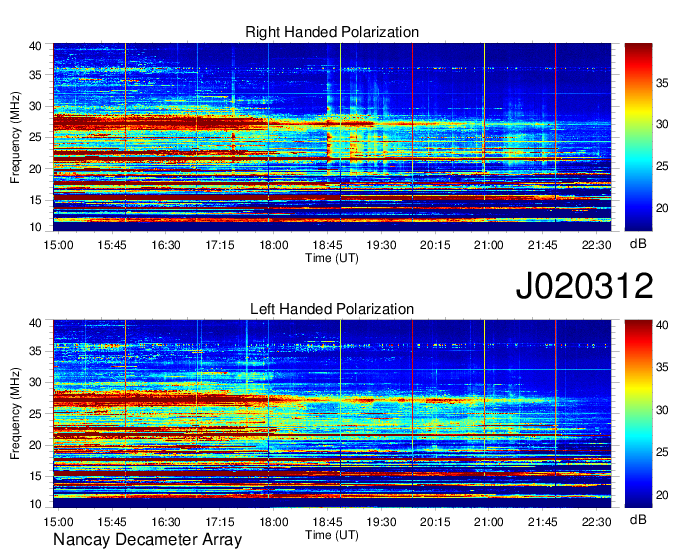This screenshot has width=680, height=552.
Task: Pick the 30 MHz tick on right-handed frequency axis
Action: pyautogui.click(x=35, y=106)
